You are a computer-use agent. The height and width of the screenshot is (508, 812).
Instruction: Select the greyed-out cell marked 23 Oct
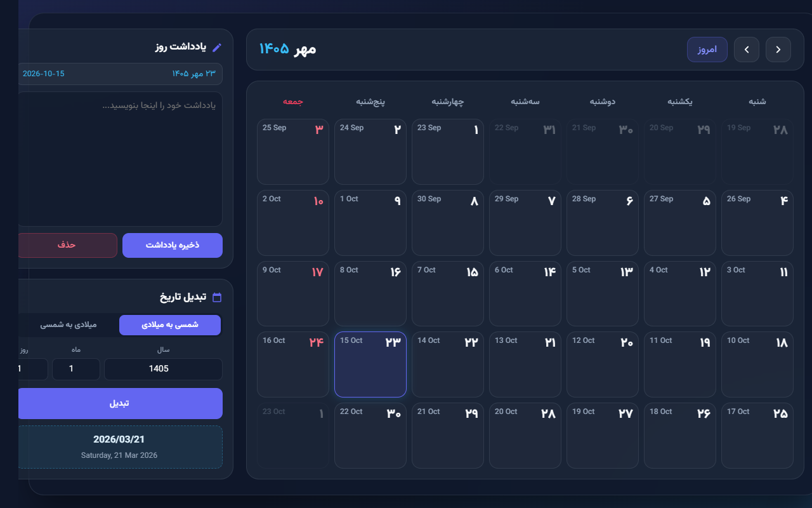click(x=293, y=436)
